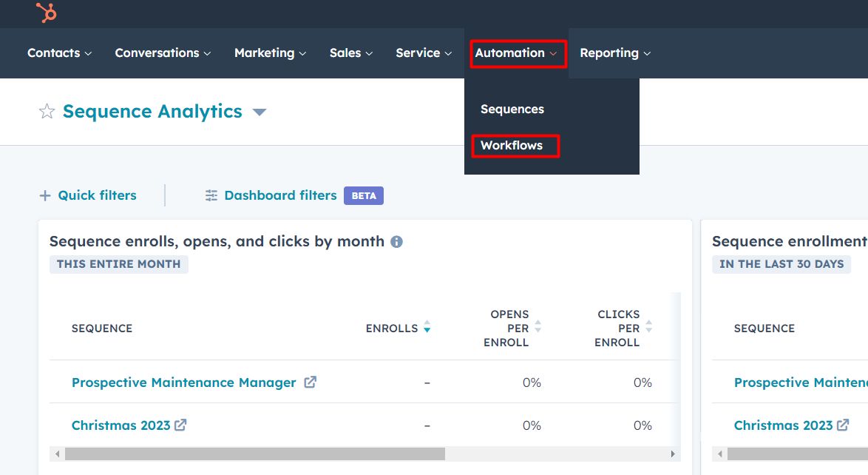Open external link icon beside Christmas 2023 in second report

[x=843, y=425]
